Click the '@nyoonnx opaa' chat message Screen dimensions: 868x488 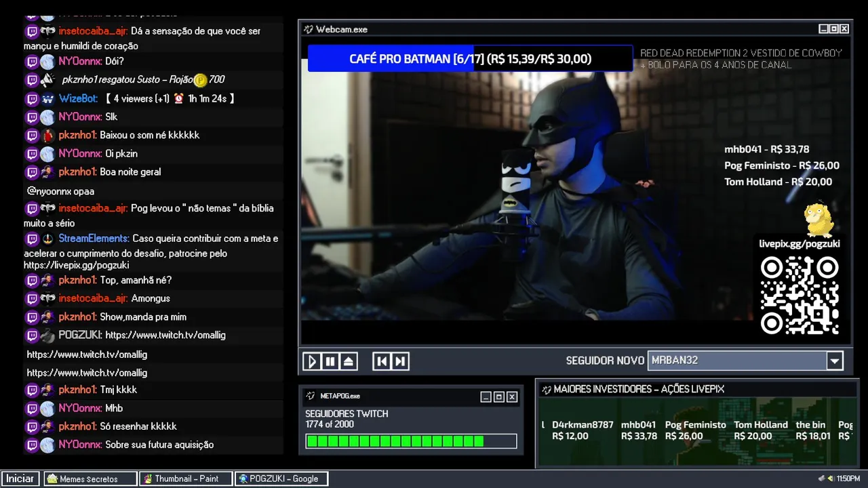tap(60, 191)
